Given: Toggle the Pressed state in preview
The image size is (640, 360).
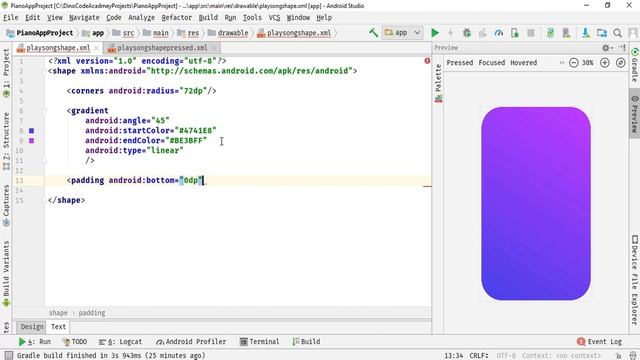Looking at the screenshot, I should click(x=460, y=62).
